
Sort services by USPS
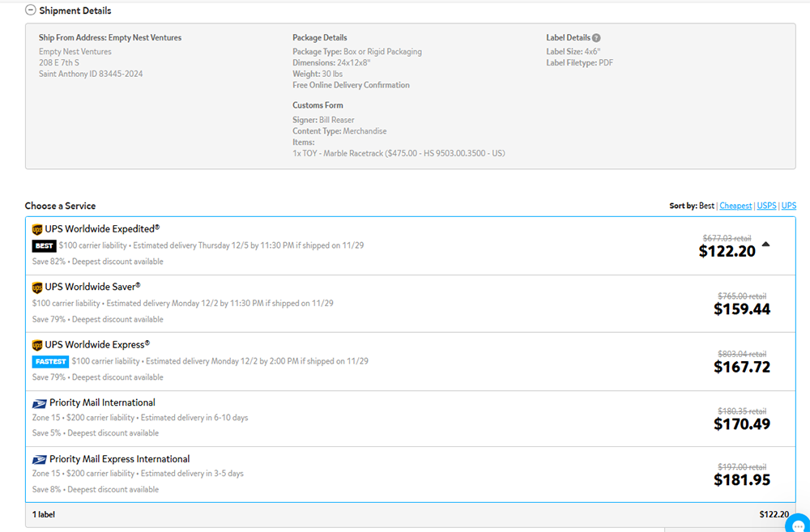point(766,206)
